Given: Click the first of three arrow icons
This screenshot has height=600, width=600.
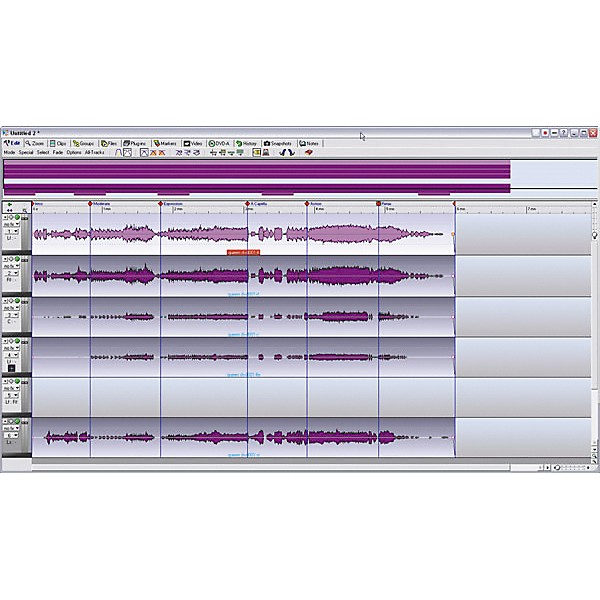Looking at the screenshot, I should pyautogui.click(x=179, y=153).
